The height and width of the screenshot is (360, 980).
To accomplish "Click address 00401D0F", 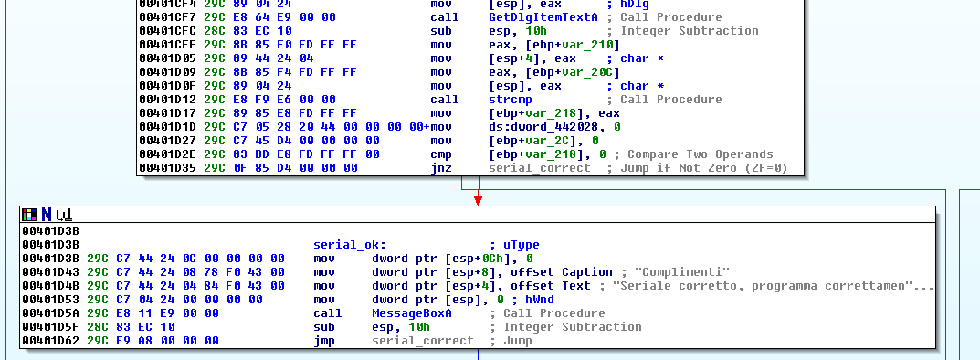I will pyautogui.click(x=167, y=86).
